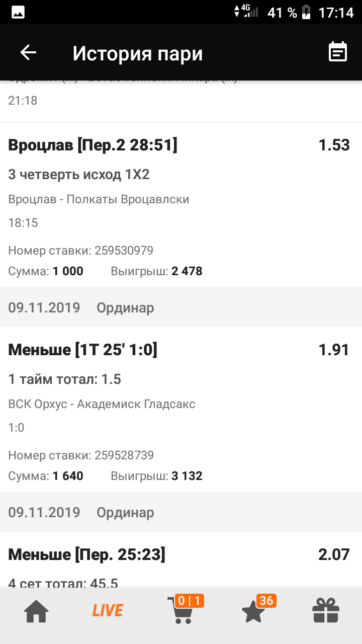The height and width of the screenshot is (644, 362).
Task: Tap the История пари title
Action: (x=138, y=53)
